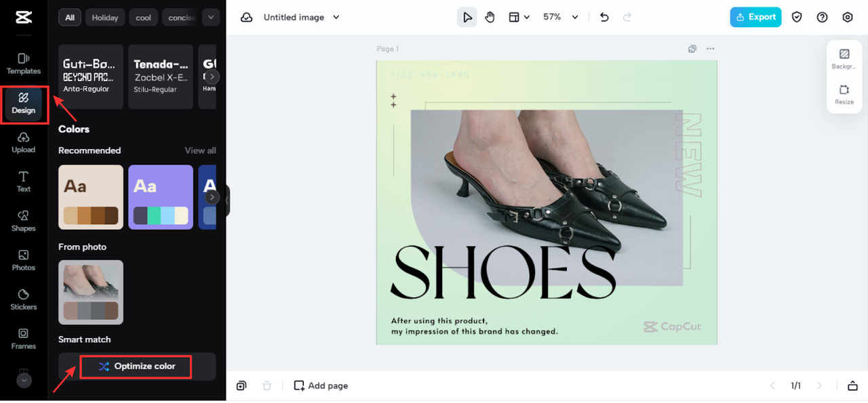The width and height of the screenshot is (868, 403).
Task: Collapse the left design panel handle
Action: (228, 200)
